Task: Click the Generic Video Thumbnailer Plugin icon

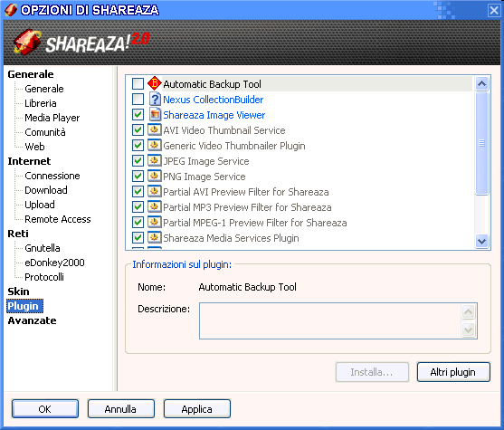Action: (x=155, y=146)
